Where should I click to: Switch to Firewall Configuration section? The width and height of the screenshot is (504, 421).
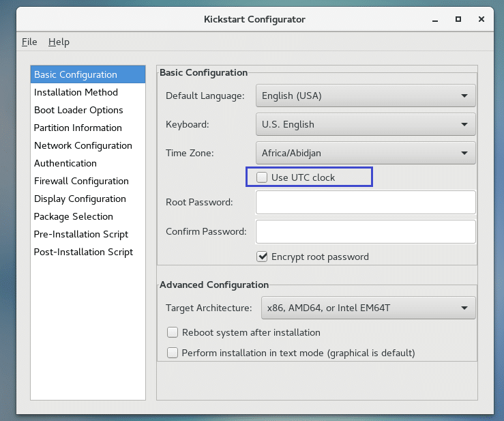(81, 181)
